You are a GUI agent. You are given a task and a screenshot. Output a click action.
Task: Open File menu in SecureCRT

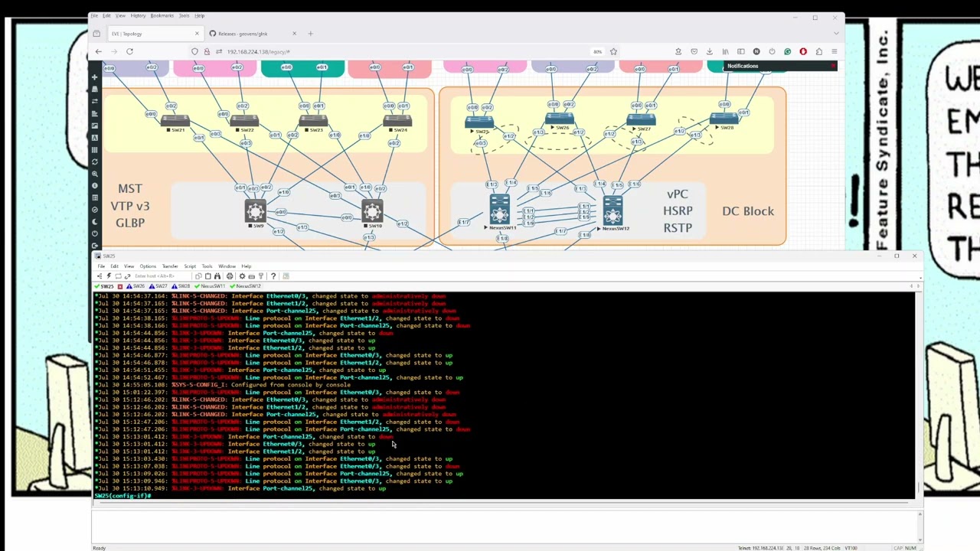101,266
